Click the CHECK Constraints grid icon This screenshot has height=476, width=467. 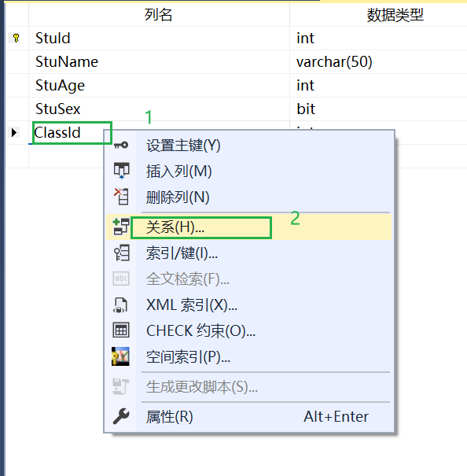coord(121,330)
